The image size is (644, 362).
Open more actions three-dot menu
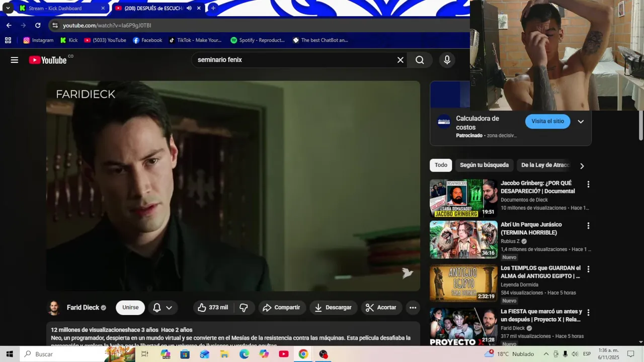click(413, 308)
